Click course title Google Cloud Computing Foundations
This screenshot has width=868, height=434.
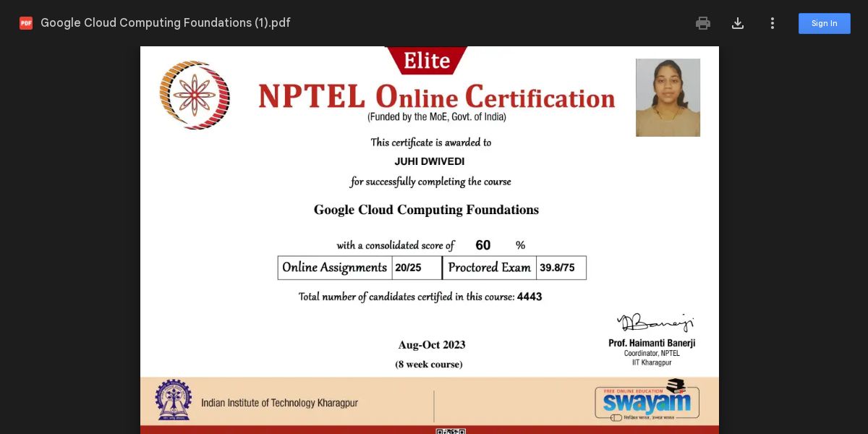pos(426,210)
